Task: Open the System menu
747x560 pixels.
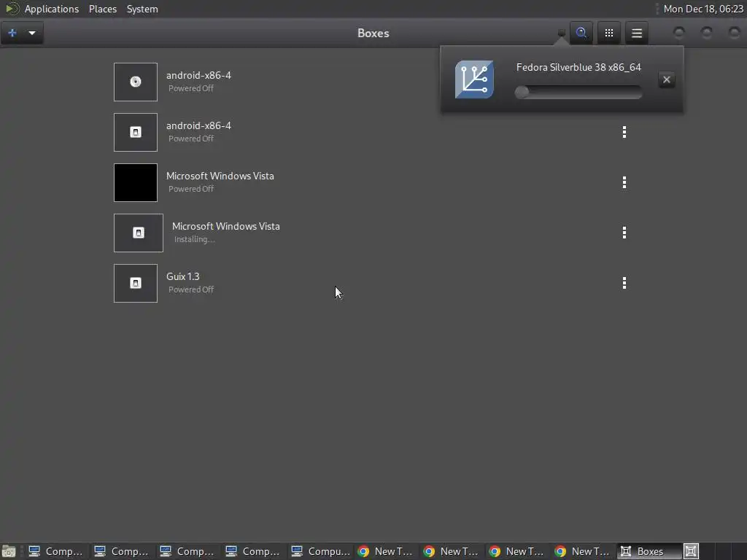Action: [142, 9]
